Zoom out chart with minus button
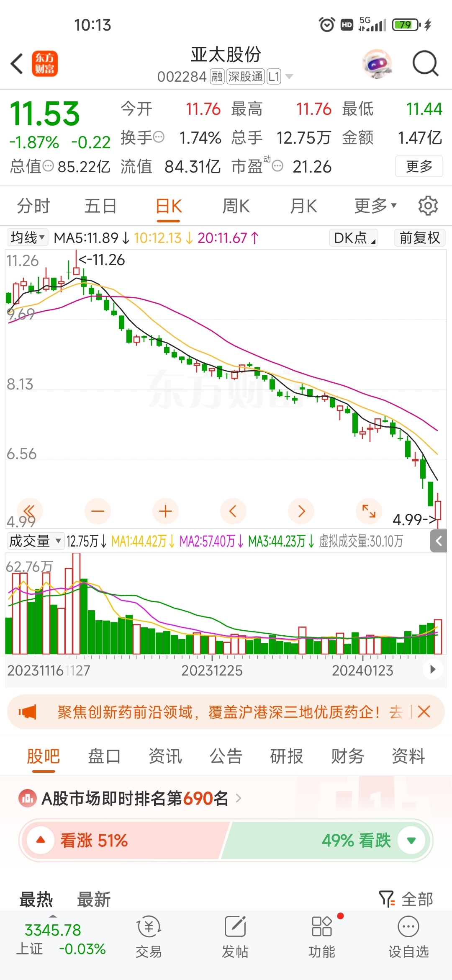 pyautogui.click(x=98, y=511)
